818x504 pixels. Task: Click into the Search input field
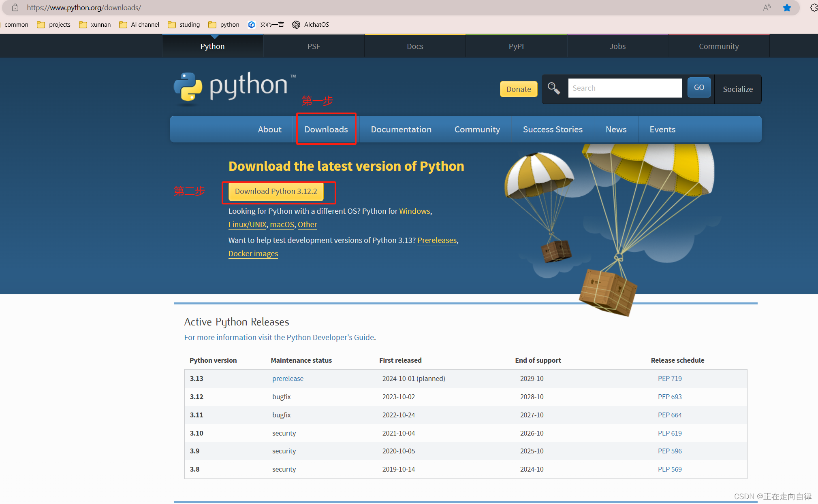(x=624, y=88)
